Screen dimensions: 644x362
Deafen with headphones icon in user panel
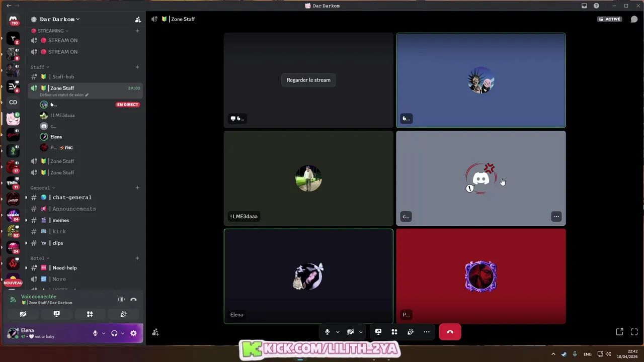(x=114, y=333)
